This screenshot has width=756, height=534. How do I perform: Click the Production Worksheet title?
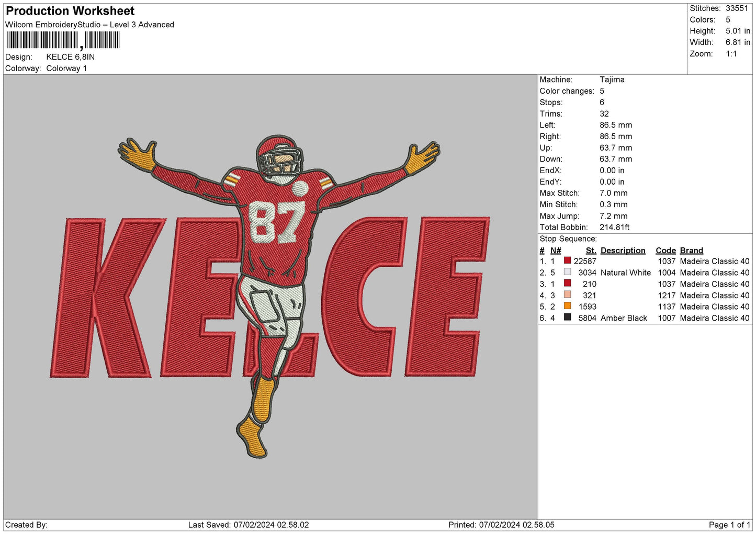[x=70, y=11]
